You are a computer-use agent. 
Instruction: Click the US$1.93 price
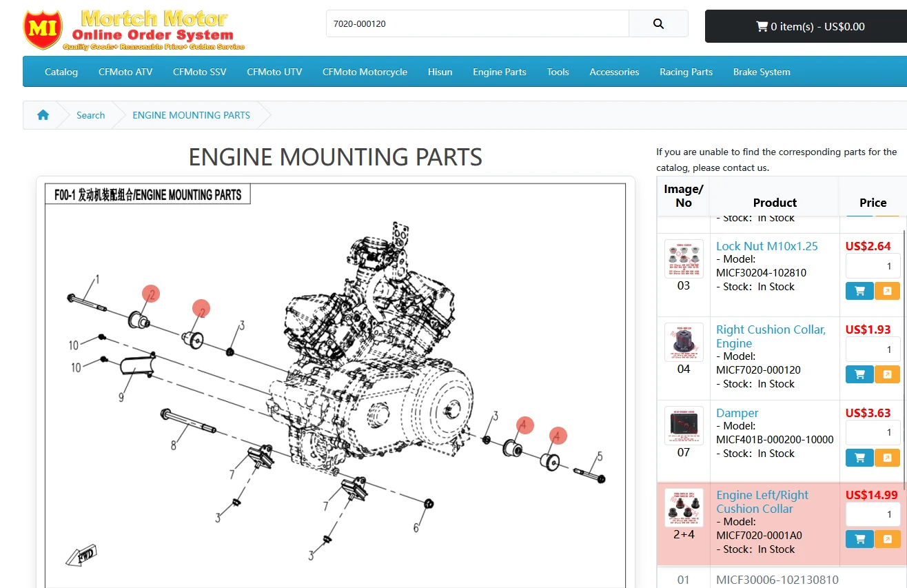point(868,330)
